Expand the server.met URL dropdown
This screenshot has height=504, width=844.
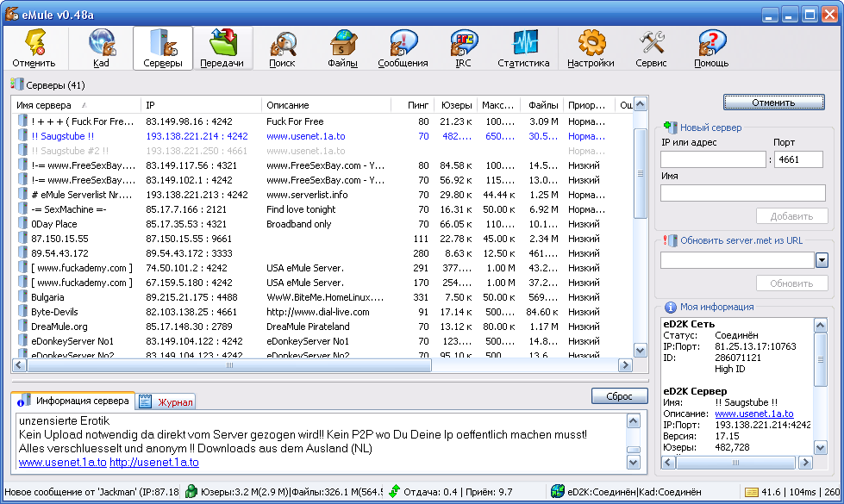[x=822, y=260]
